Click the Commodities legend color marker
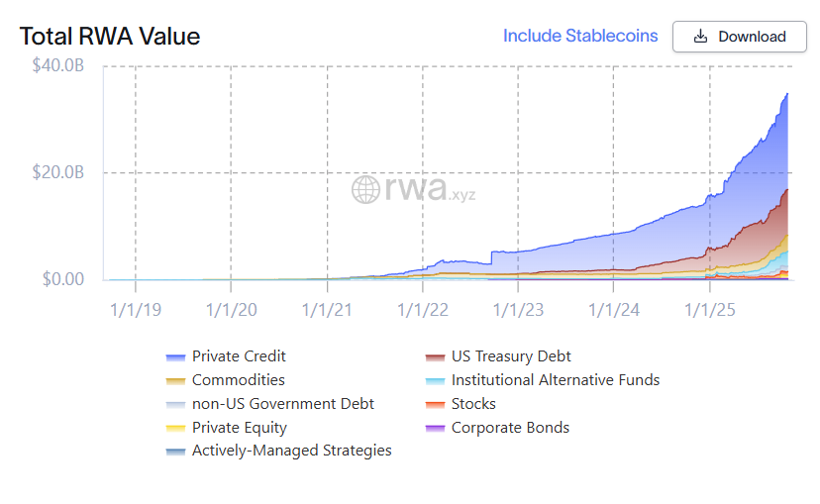 175,381
